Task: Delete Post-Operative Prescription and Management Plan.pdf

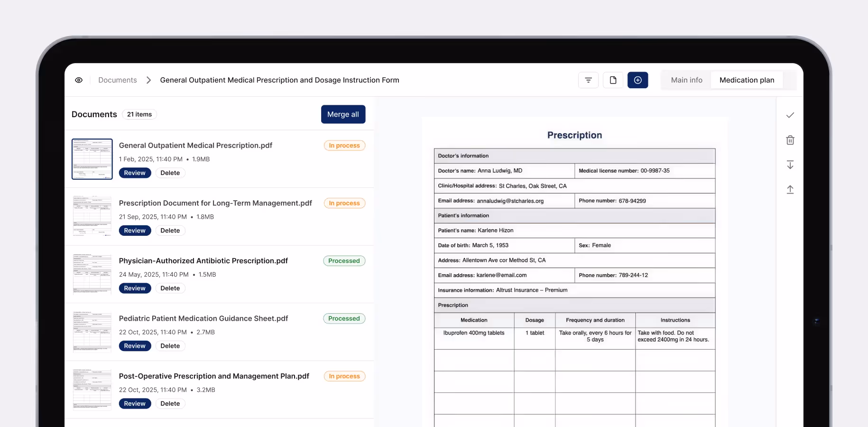Action: (170, 403)
